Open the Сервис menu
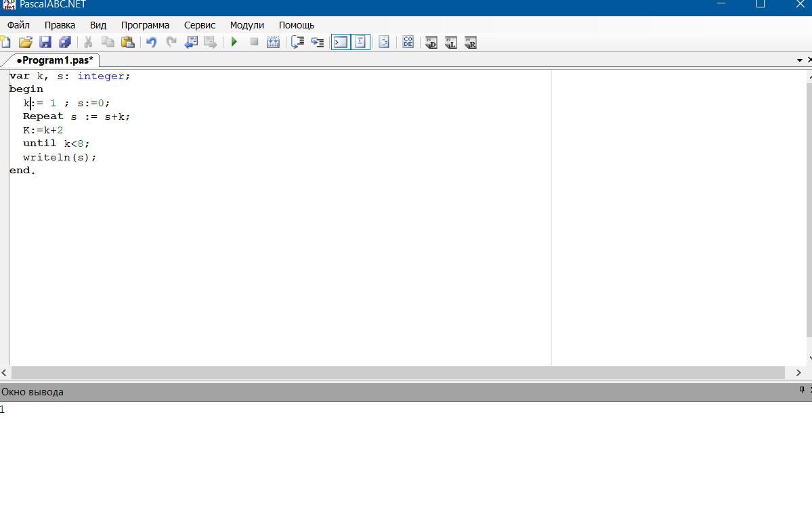Screen dimensions: 812x526 [199, 25]
